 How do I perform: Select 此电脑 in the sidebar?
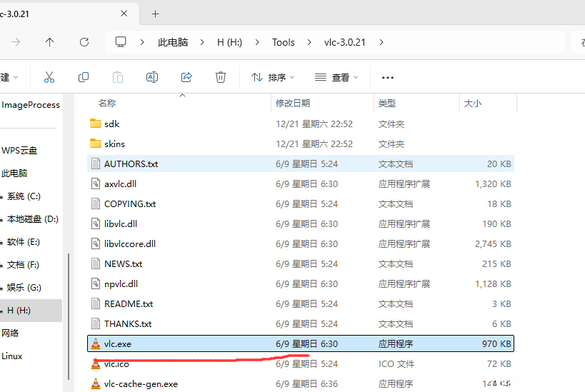(x=14, y=173)
